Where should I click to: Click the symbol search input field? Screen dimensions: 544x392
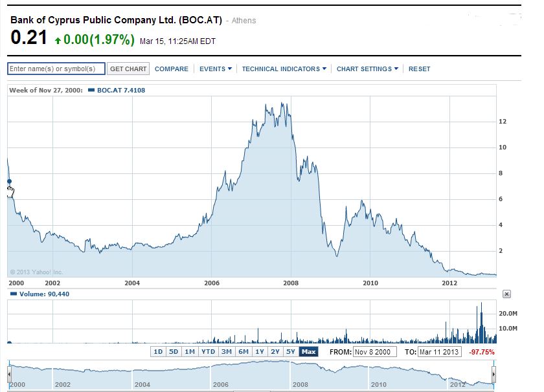(x=56, y=69)
